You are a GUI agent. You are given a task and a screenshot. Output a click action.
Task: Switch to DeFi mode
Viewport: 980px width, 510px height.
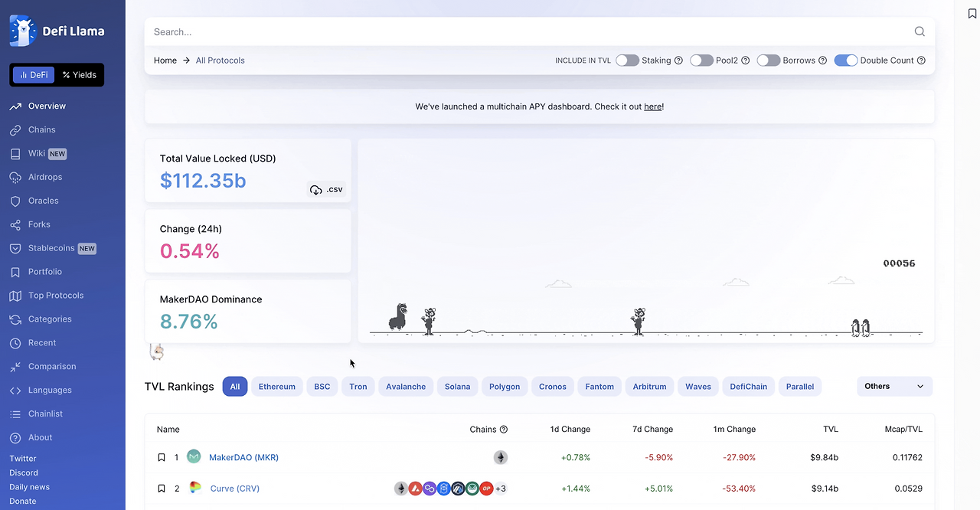point(34,75)
